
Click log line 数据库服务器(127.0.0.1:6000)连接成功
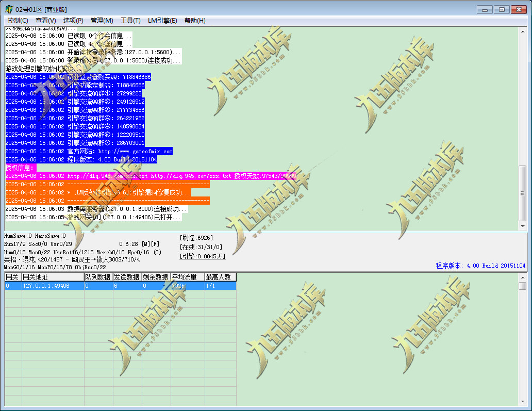click(x=97, y=209)
